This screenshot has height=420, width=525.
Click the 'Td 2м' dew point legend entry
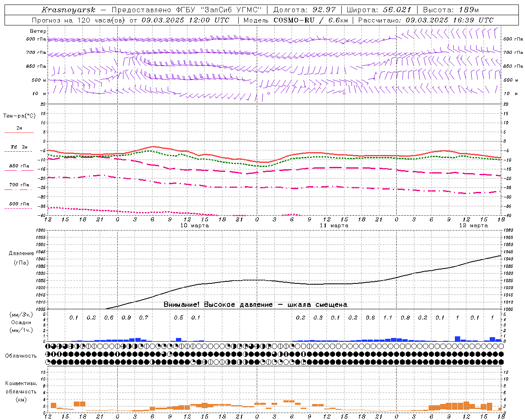tap(19, 147)
